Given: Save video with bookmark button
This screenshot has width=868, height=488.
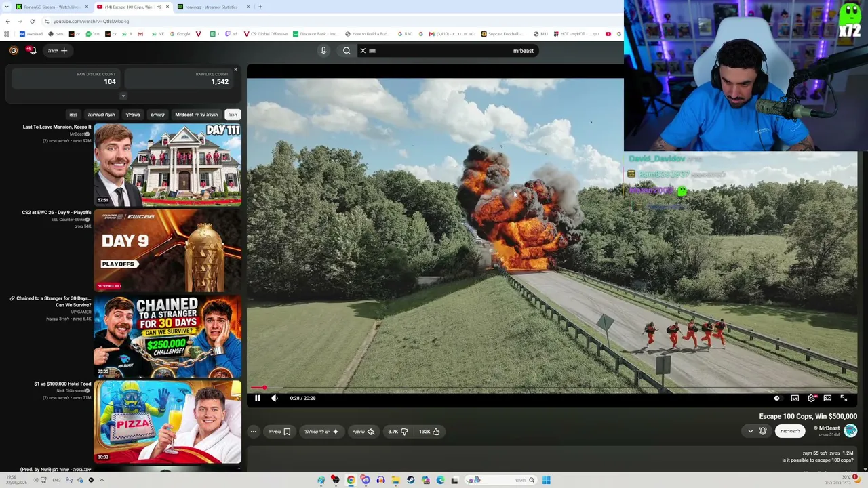Looking at the screenshot, I should (x=279, y=432).
